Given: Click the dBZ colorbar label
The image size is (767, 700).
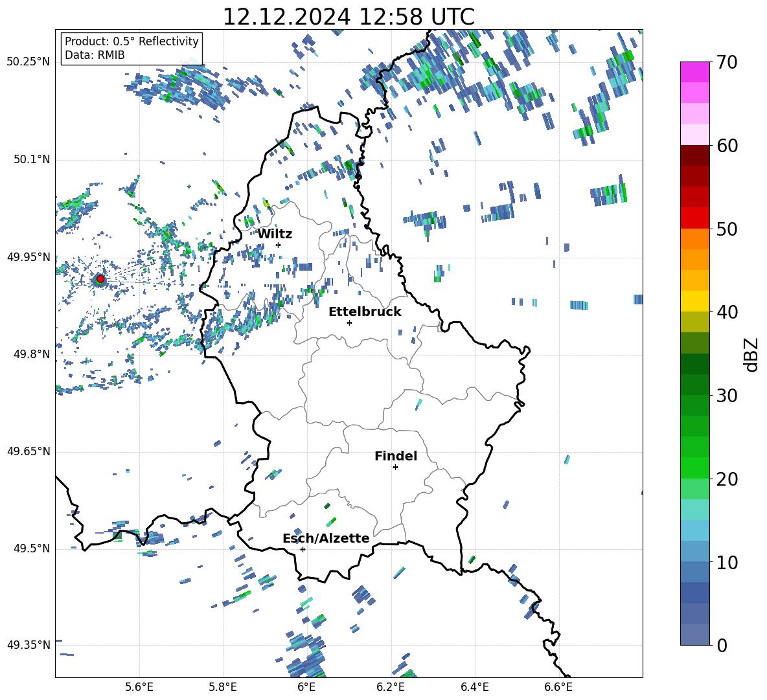Looking at the screenshot, I should pyautogui.click(x=752, y=354).
